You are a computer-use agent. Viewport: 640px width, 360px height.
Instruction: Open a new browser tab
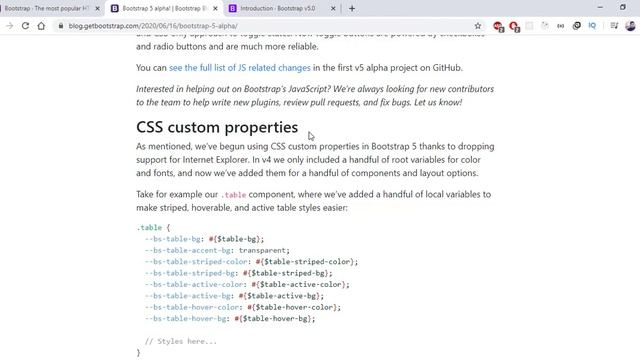352,8
